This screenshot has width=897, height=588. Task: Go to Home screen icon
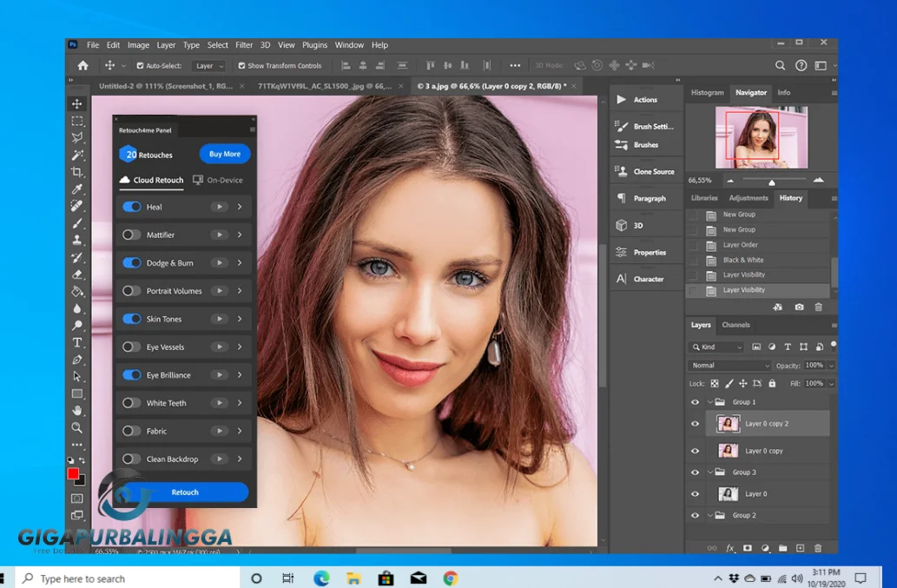click(83, 65)
